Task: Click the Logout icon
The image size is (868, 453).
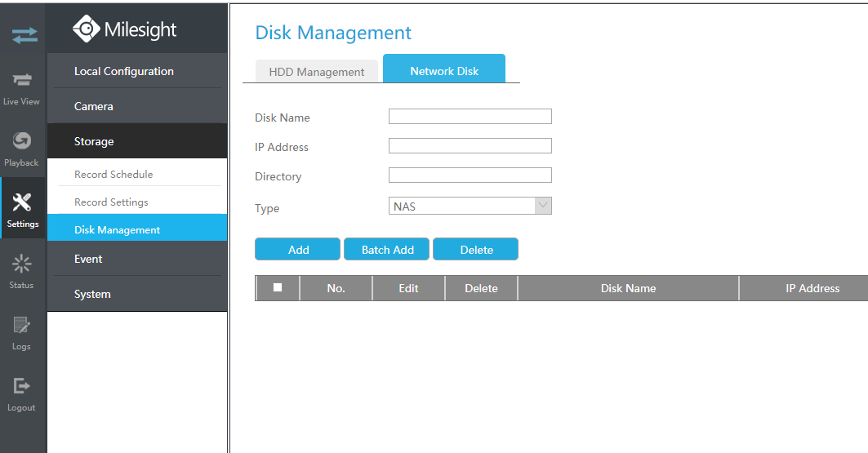Action: pyautogui.click(x=22, y=386)
